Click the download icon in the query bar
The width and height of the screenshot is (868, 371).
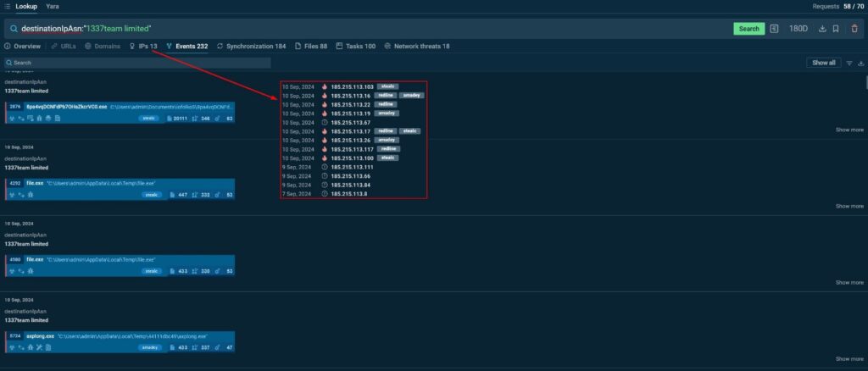tap(822, 29)
